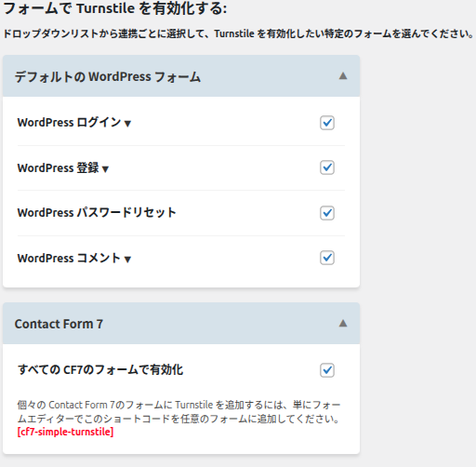Expand the WordPress ログイン dropdown arrow
476x467 pixels.
127,124
